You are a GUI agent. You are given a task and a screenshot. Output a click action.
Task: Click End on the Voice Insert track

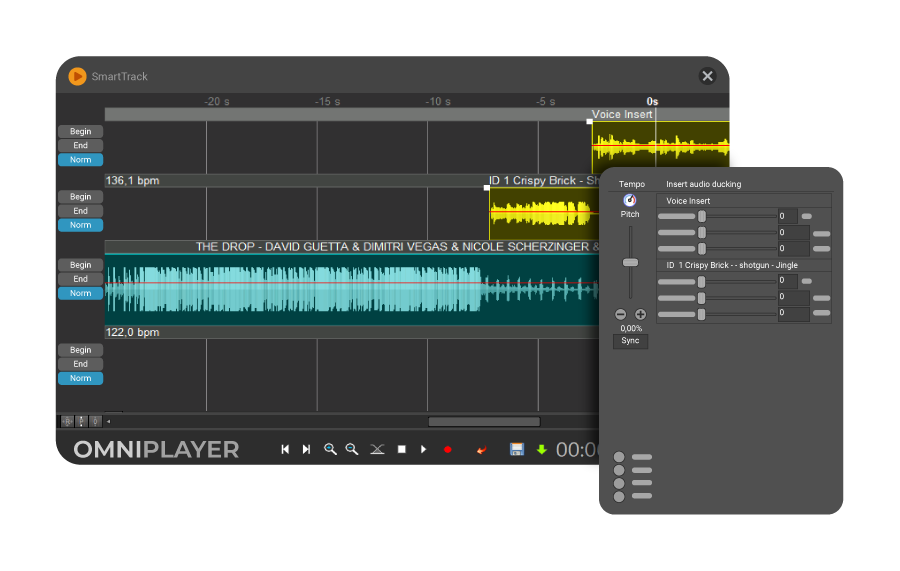tap(80, 146)
